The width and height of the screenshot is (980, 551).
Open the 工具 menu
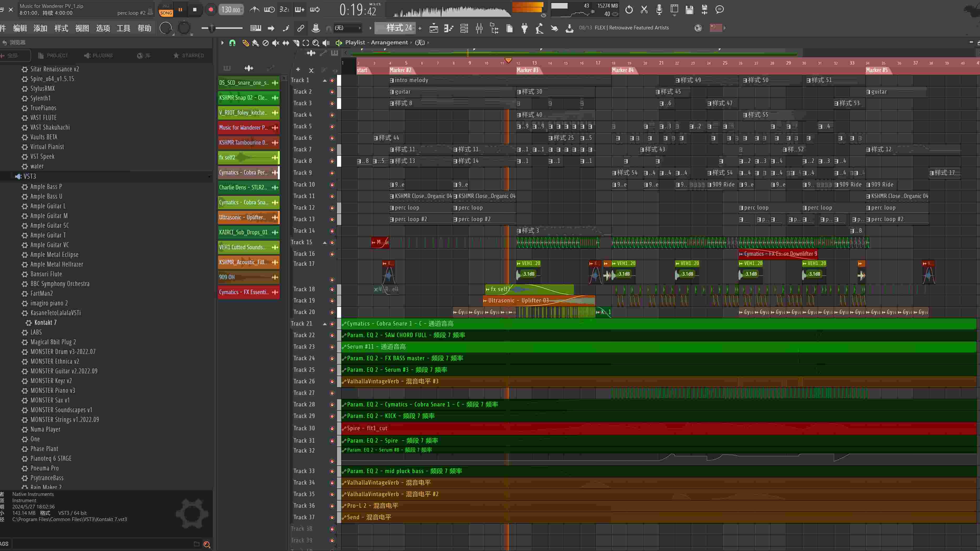pyautogui.click(x=123, y=28)
